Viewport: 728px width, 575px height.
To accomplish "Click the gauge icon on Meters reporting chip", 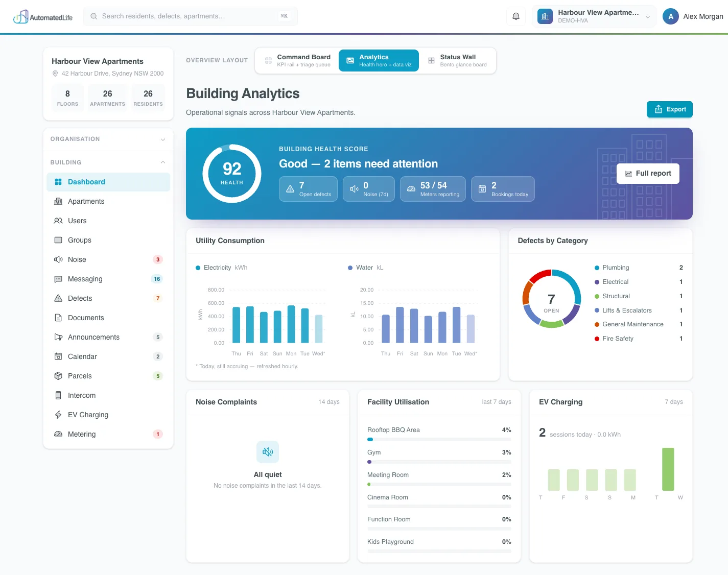I will coord(411,189).
